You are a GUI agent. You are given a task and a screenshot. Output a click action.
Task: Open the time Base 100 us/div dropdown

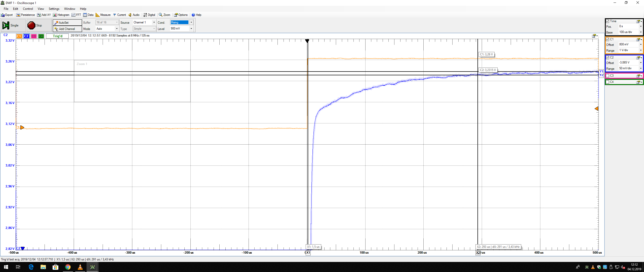click(x=641, y=32)
